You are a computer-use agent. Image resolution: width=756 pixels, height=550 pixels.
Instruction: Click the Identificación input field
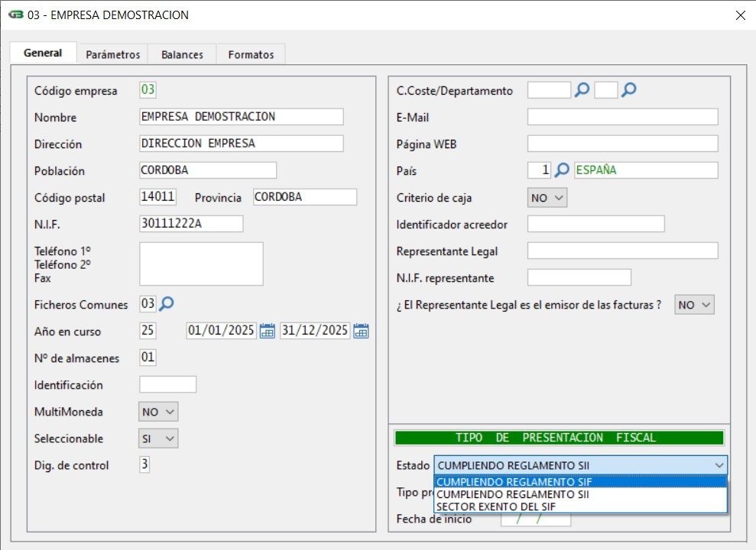167,384
